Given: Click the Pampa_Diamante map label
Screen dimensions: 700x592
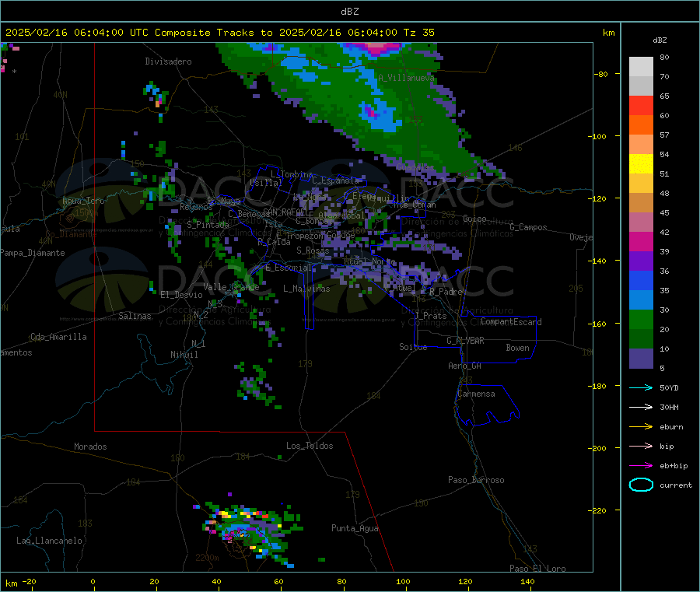Looking at the screenshot, I should (x=33, y=253).
